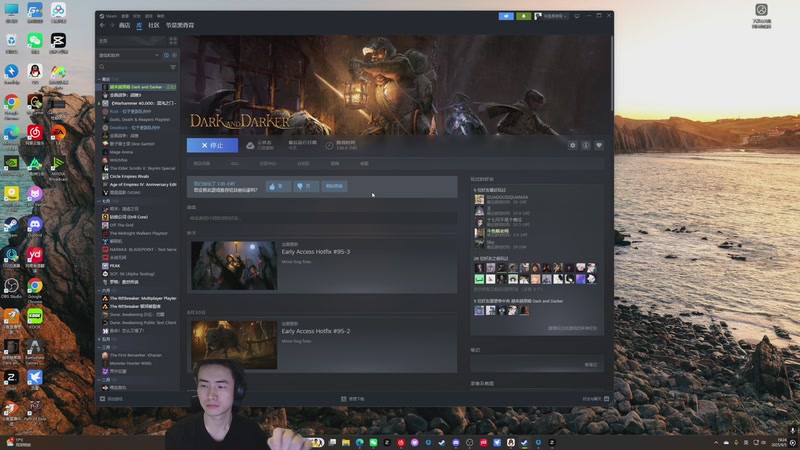Open Early Access Hotfix #95-2 news title
800x450 pixels.
click(x=316, y=331)
